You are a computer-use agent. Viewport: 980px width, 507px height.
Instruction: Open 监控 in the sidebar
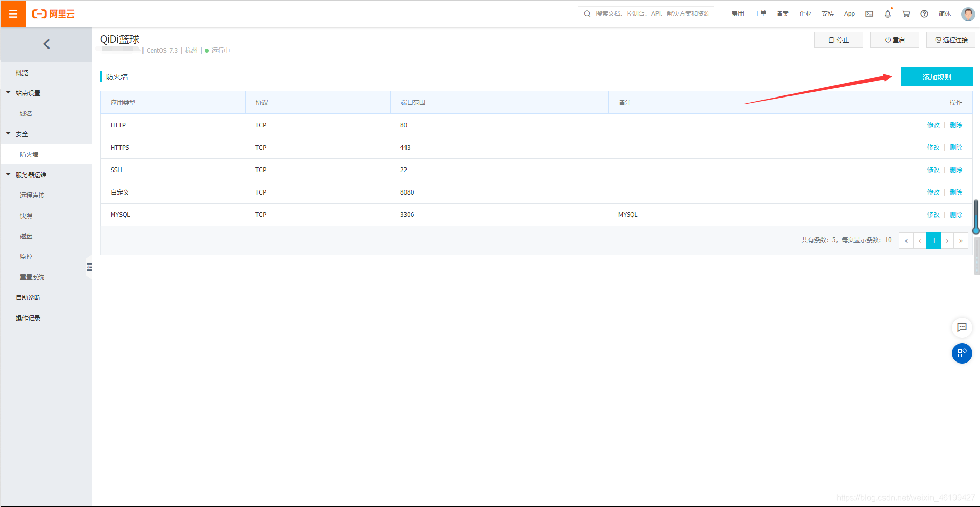point(26,256)
